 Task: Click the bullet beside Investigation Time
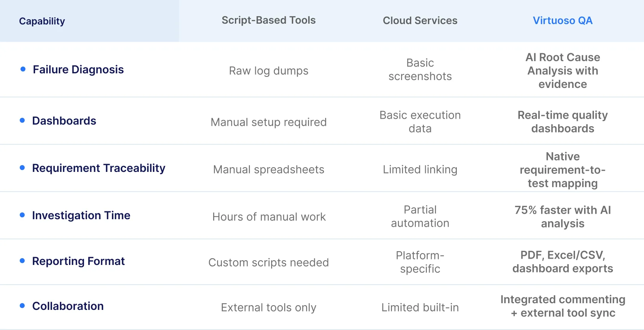pyautogui.click(x=22, y=215)
